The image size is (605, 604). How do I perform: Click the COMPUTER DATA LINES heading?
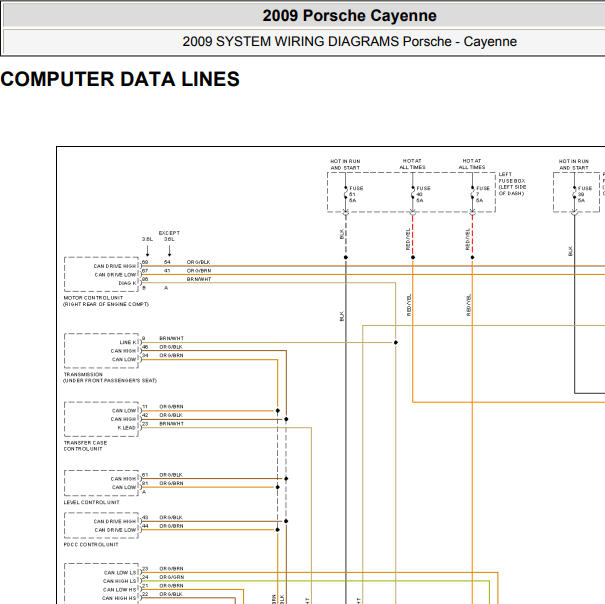point(120,79)
